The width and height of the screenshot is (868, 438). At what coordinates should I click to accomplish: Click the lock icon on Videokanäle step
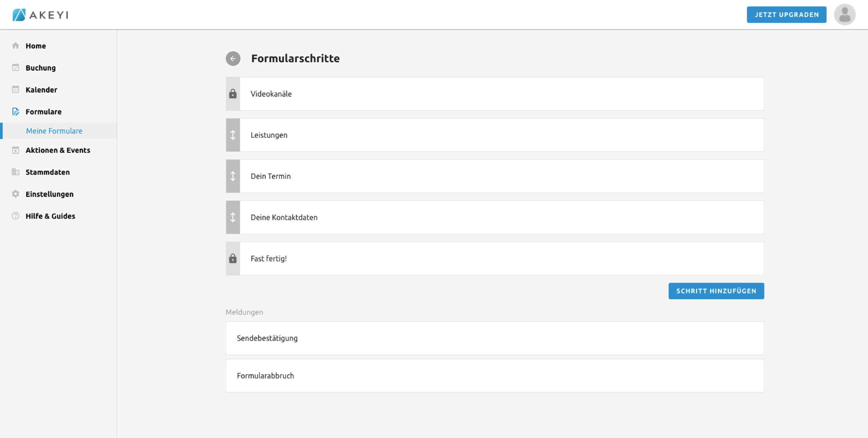pos(233,94)
